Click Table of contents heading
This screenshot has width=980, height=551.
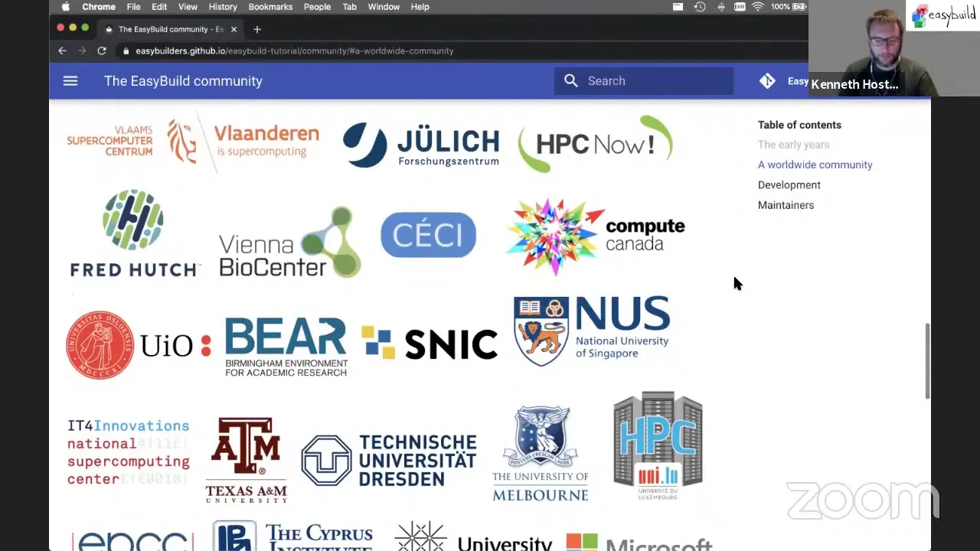(799, 125)
